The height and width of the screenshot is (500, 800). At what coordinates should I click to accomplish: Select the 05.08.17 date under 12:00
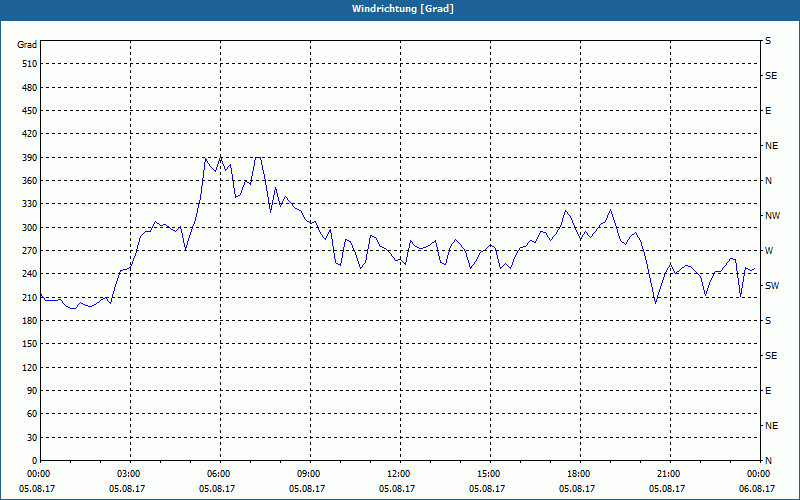(x=397, y=489)
